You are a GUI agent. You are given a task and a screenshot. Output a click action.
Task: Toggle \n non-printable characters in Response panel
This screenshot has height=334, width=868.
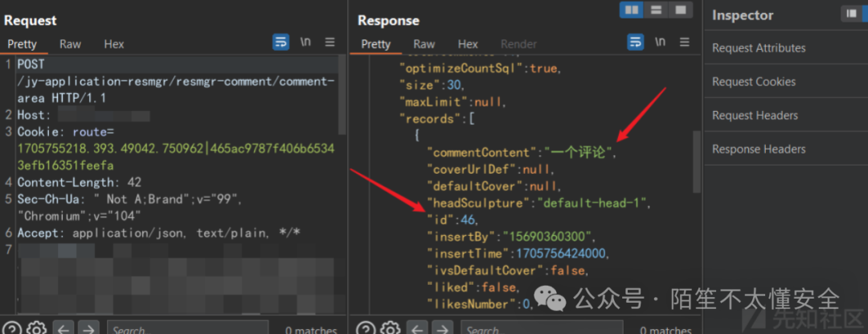coord(660,42)
